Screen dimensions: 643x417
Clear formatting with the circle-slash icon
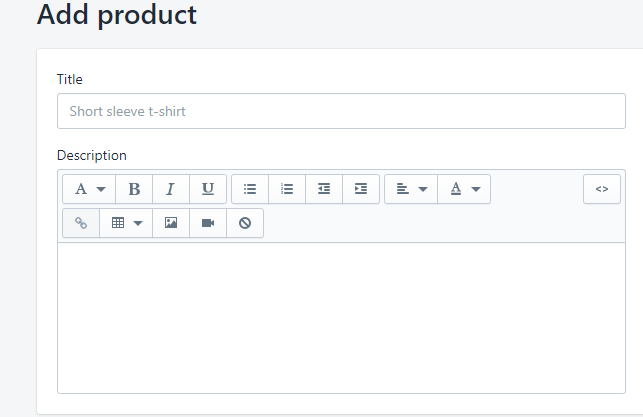[245, 223]
